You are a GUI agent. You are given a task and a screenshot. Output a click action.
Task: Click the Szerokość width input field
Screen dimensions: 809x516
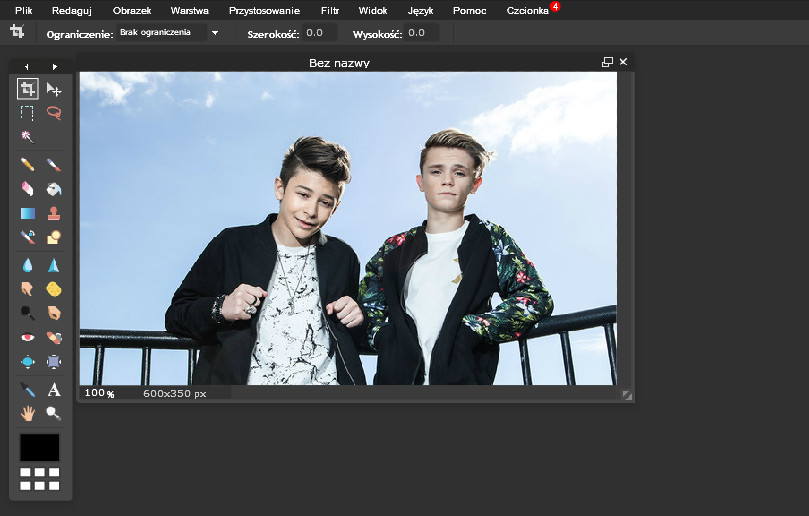point(319,33)
